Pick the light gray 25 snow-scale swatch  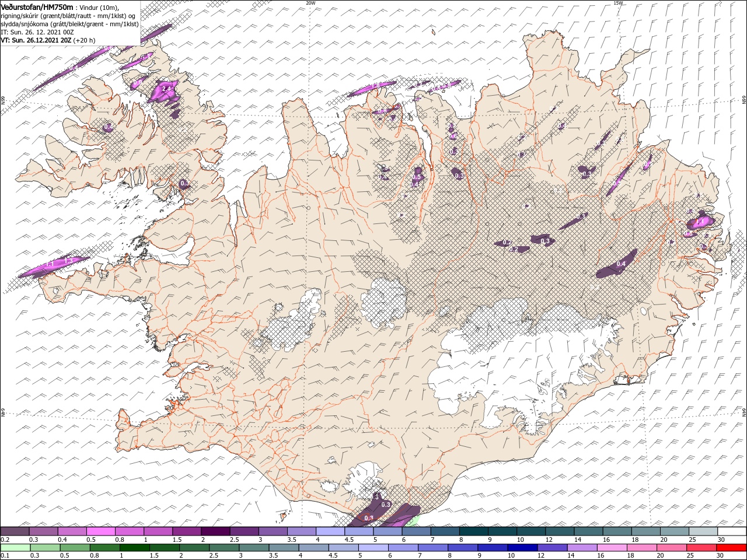(x=702, y=531)
